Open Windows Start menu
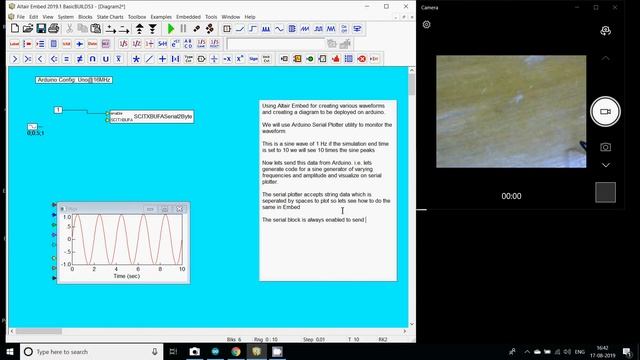This screenshot has height=360, width=640. click(10, 351)
